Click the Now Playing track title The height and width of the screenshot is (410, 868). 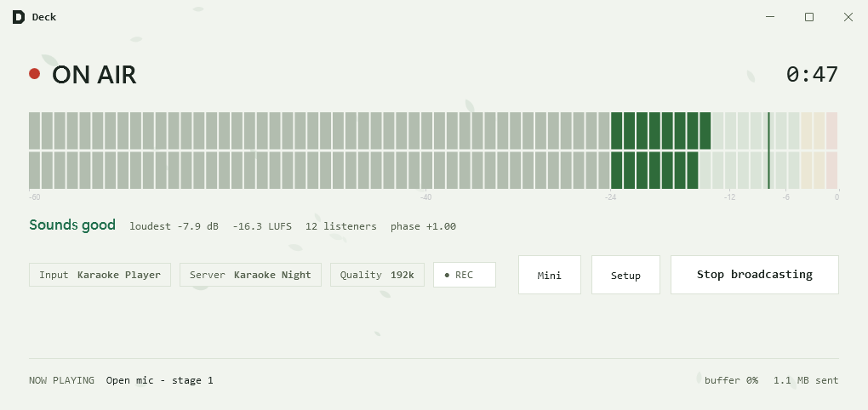(x=159, y=380)
